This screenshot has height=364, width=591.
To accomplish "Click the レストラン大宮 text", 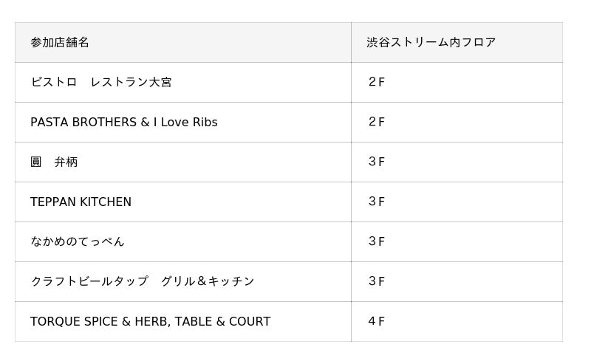I will coord(131,82).
